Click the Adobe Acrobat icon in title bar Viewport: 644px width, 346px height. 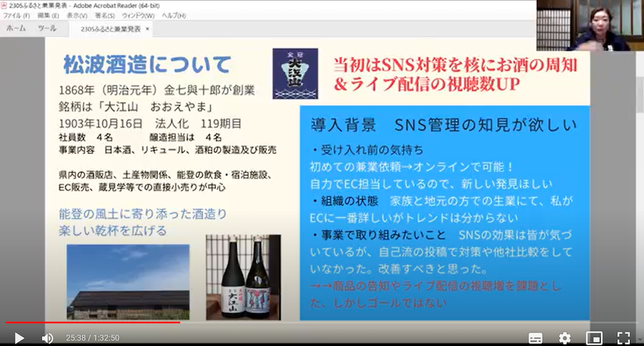pyautogui.click(x=3, y=6)
